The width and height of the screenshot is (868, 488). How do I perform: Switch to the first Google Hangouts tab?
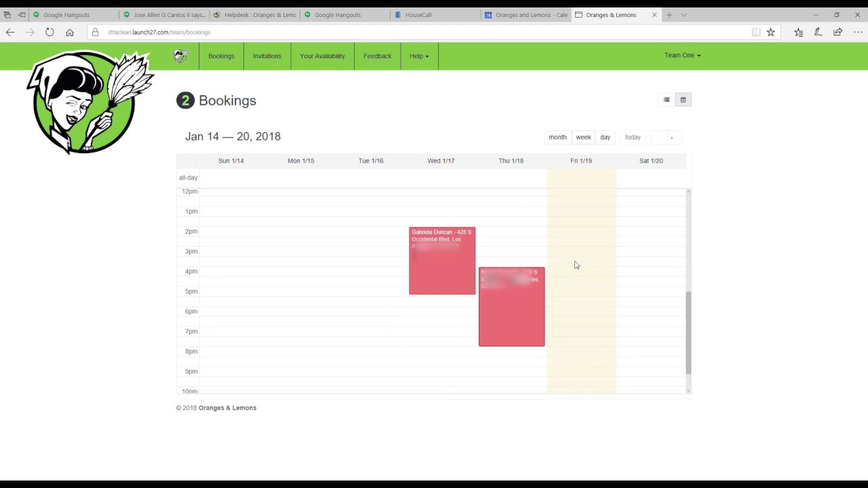coord(73,15)
